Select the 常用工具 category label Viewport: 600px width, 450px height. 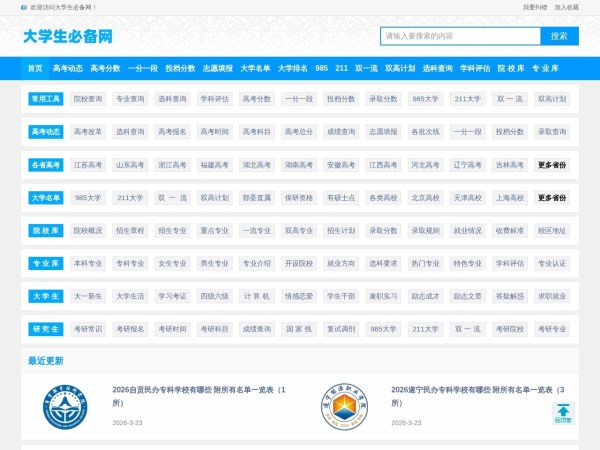[x=45, y=99]
